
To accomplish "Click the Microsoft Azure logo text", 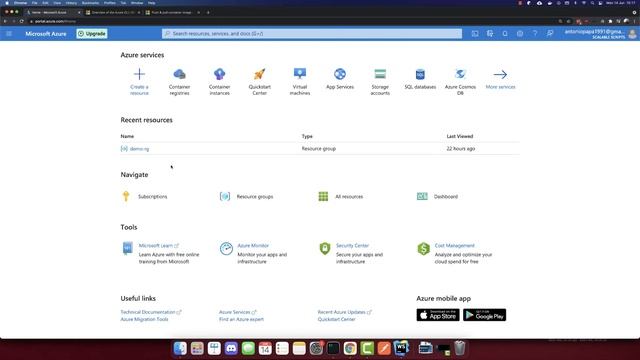I will point(46,33).
